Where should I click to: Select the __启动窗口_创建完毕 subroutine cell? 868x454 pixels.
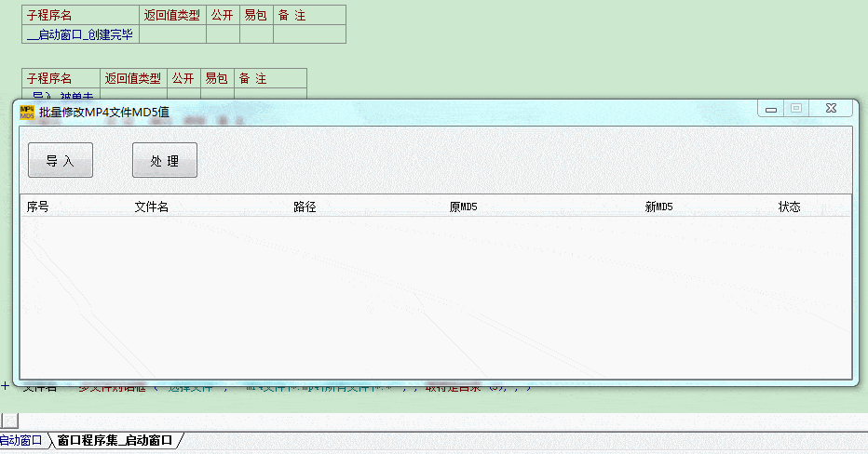click(80, 34)
